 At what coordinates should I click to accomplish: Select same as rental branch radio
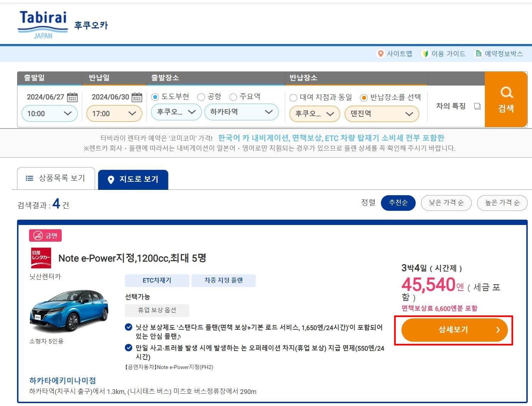[293, 98]
